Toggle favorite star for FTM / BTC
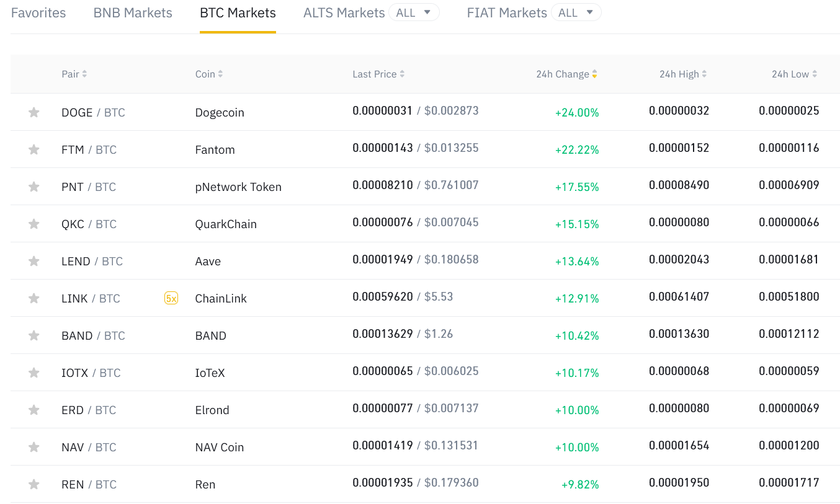Viewport: 840px width, 504px height. click(34, 149)
